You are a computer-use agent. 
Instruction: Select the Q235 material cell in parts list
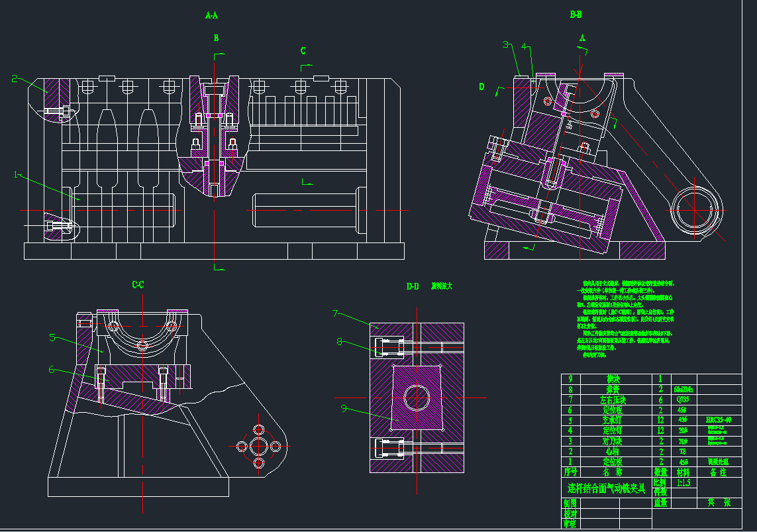[683, 399]
